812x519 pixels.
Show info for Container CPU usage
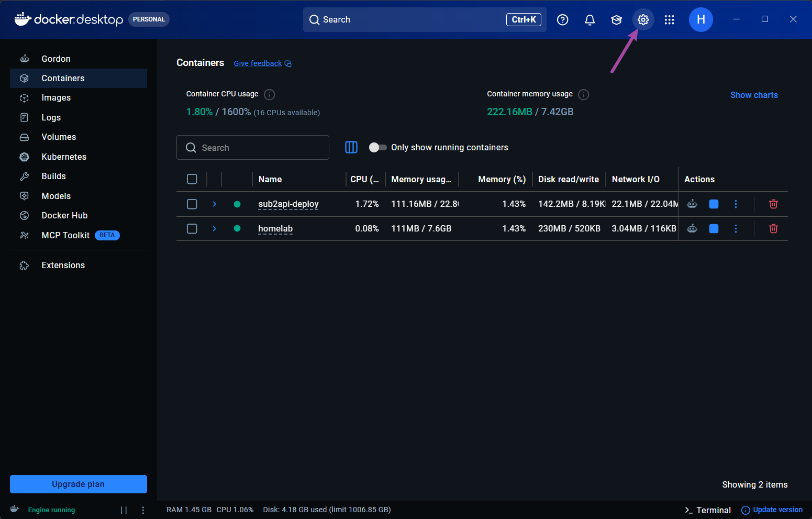(x=269, y=94)
